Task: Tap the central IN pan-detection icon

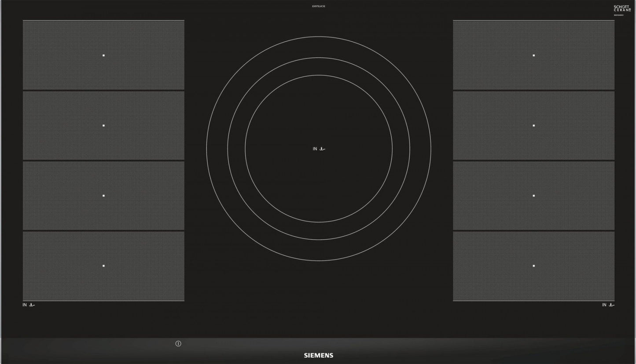Action: click(318, 149)
